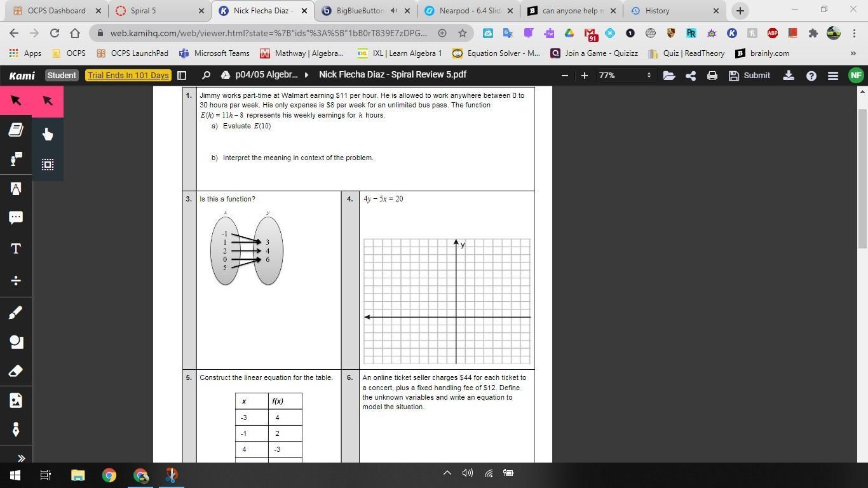Zoom out with the minus icon
The width and height of the screenshot is (868, 488).
(x=565, y=75)
